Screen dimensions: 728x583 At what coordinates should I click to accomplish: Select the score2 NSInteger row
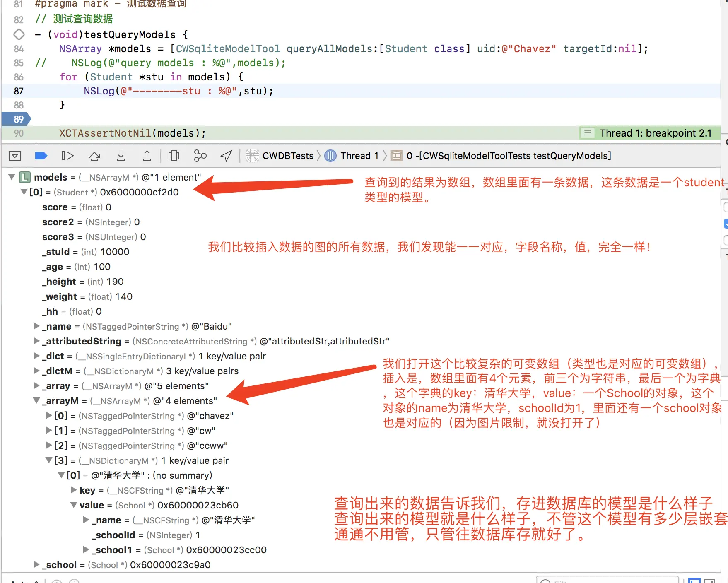(x=91, y=222)
